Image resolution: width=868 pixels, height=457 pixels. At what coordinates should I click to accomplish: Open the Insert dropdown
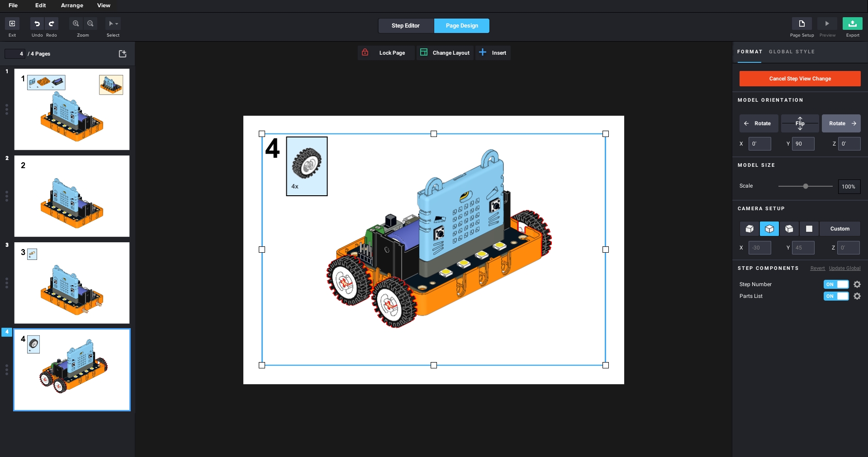(x=493, y=53)
